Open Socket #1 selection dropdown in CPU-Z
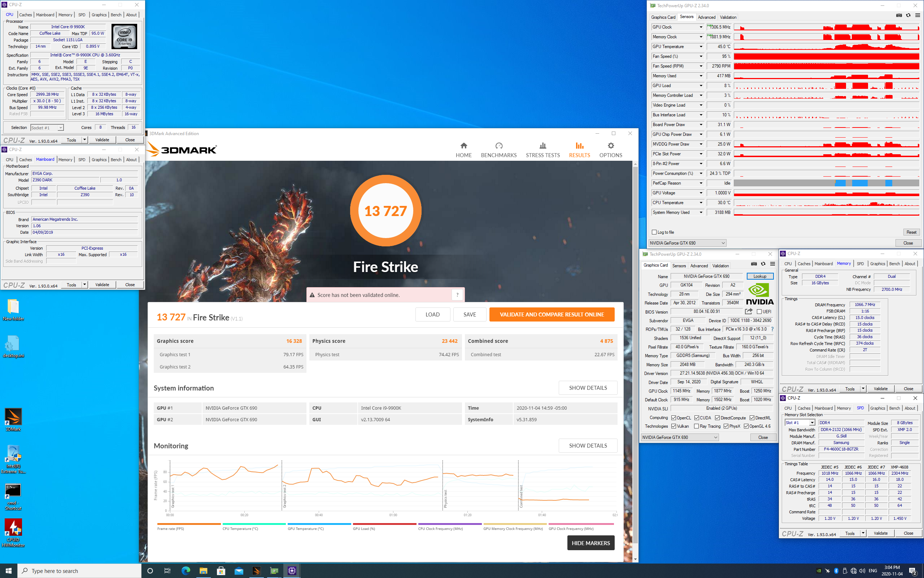Image resolution: width=924 pixels, height=578 pixels. 47,128
